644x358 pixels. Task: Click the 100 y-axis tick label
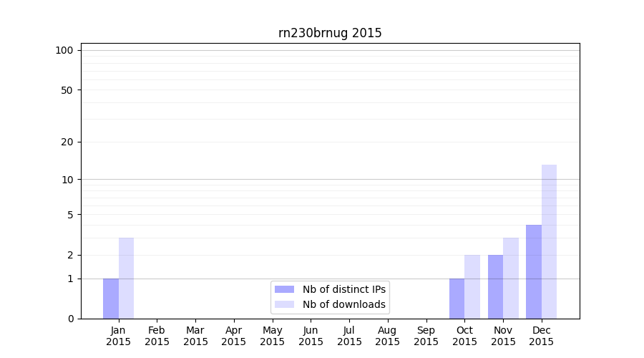[64, 50]
